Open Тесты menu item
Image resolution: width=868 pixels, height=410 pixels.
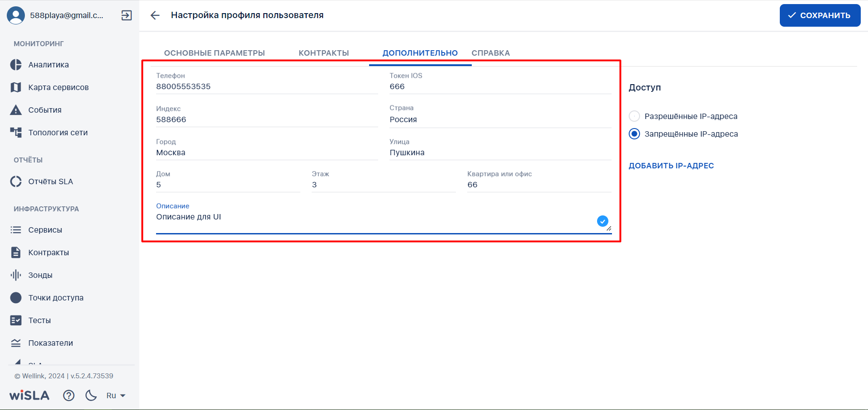click(x=39, y=320)
